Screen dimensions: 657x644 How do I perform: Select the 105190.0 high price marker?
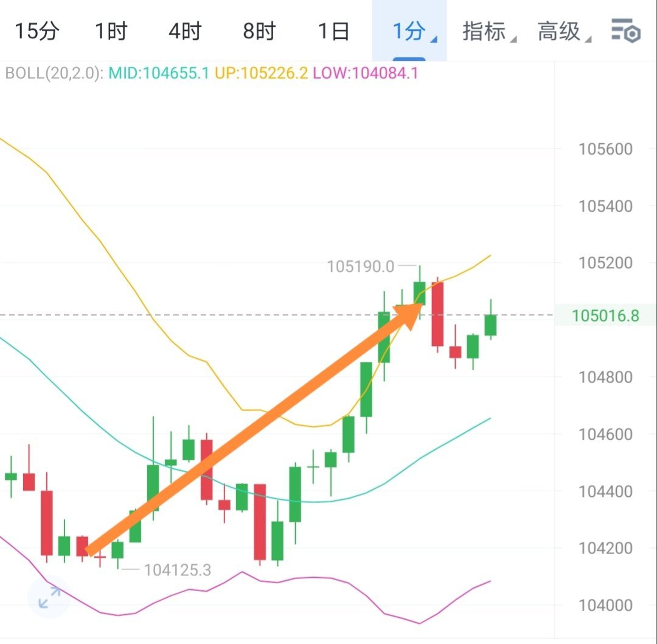pyautogui.click(x=362, y=265)
